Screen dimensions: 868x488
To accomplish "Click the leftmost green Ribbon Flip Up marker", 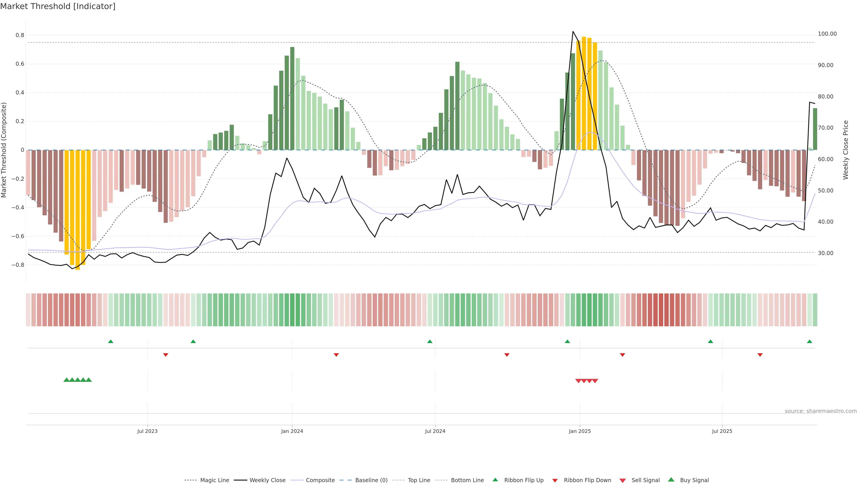I will click(x=111, y=342).
